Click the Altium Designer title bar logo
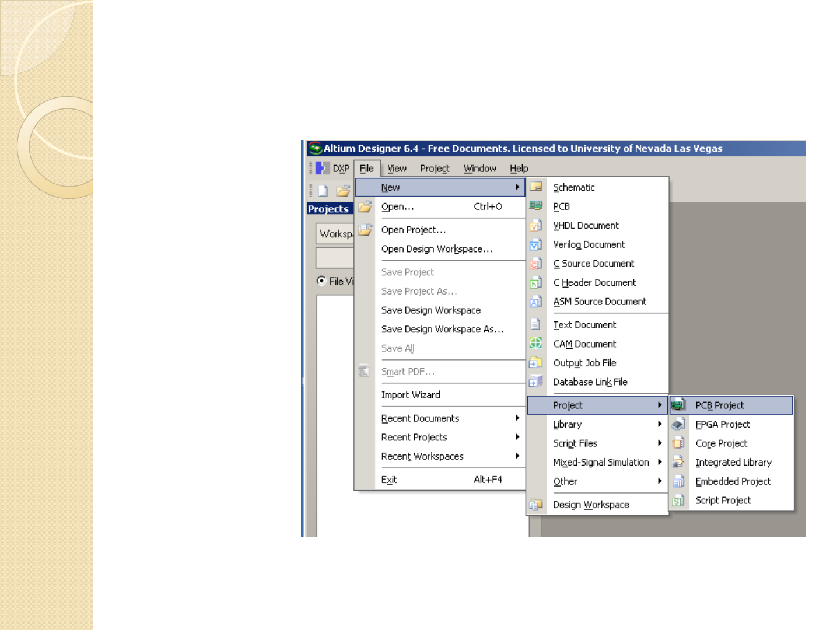Screen dimensions: 840x630 (315, 148)
